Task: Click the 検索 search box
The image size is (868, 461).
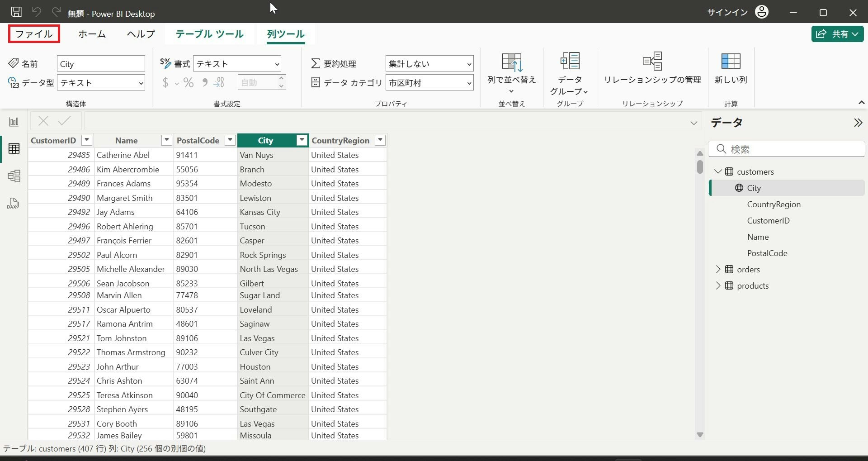Action: tap(787, 149)
